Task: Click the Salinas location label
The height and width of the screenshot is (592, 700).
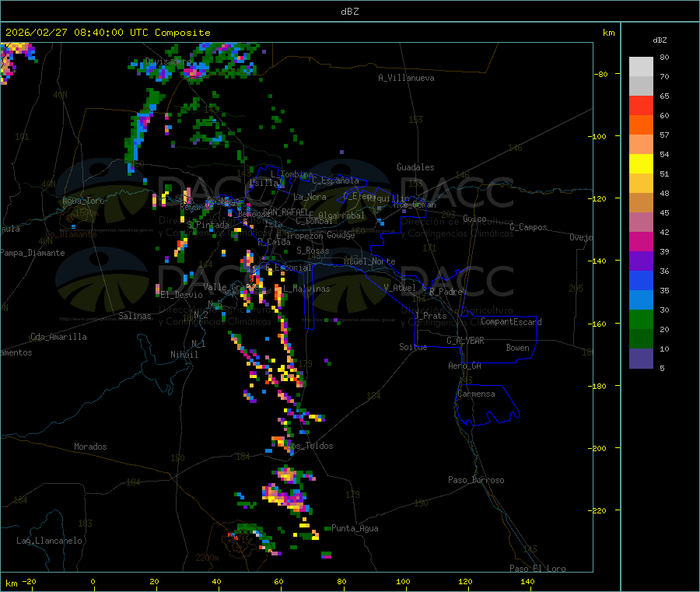Action: click(135, 316)
